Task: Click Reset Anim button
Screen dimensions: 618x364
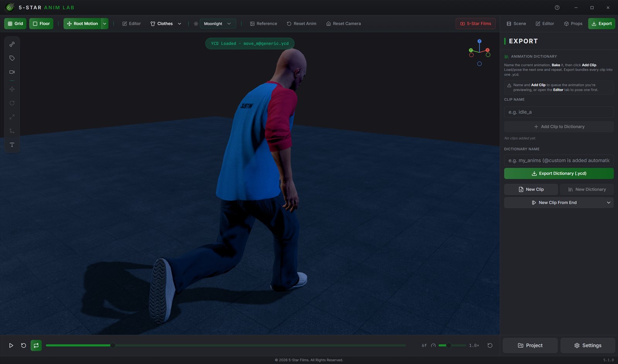Action: (302, 24)
